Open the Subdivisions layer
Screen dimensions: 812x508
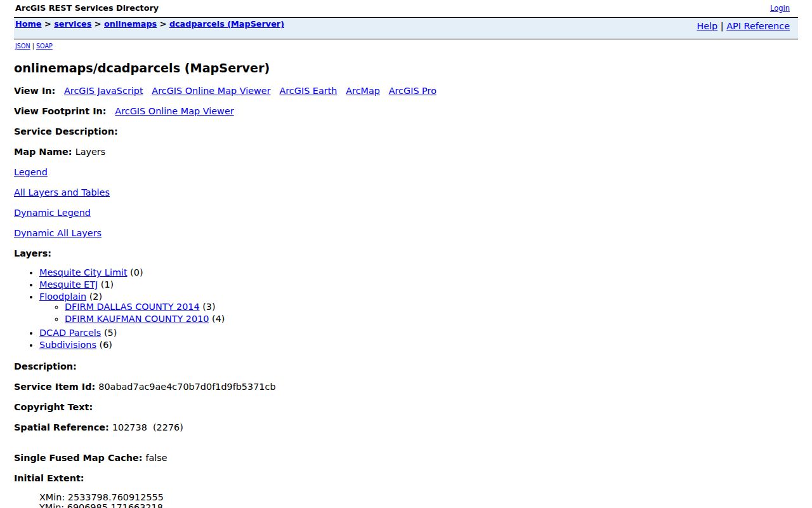point(68,345)
